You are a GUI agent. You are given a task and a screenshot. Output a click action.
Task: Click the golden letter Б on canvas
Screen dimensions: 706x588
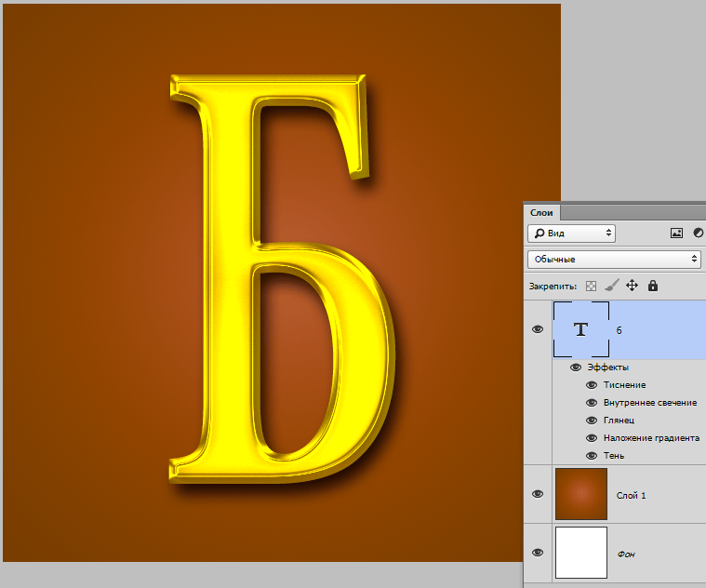click(230, 279)
